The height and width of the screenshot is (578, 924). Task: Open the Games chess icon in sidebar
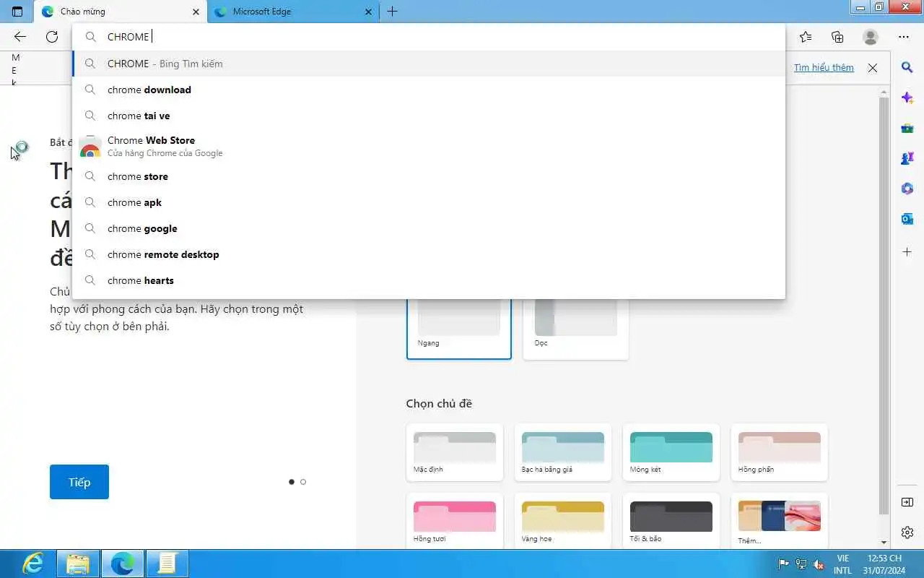[x=907, y=158]
